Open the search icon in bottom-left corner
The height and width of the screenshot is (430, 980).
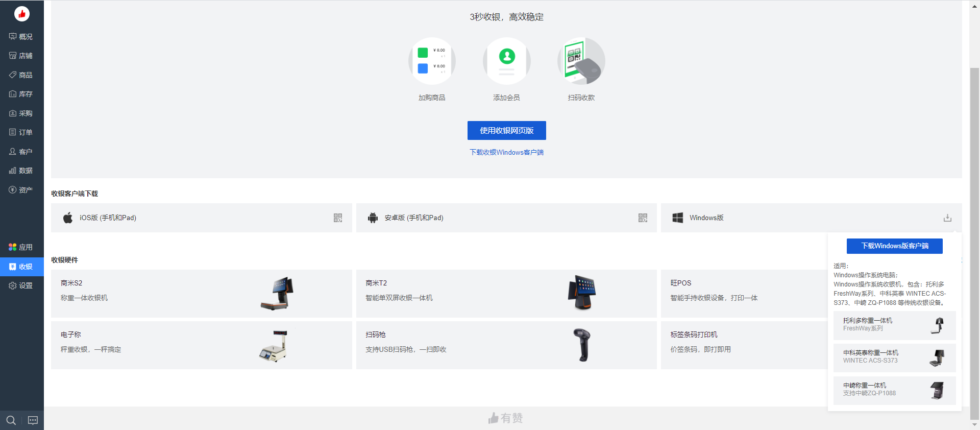coord(11,420)
